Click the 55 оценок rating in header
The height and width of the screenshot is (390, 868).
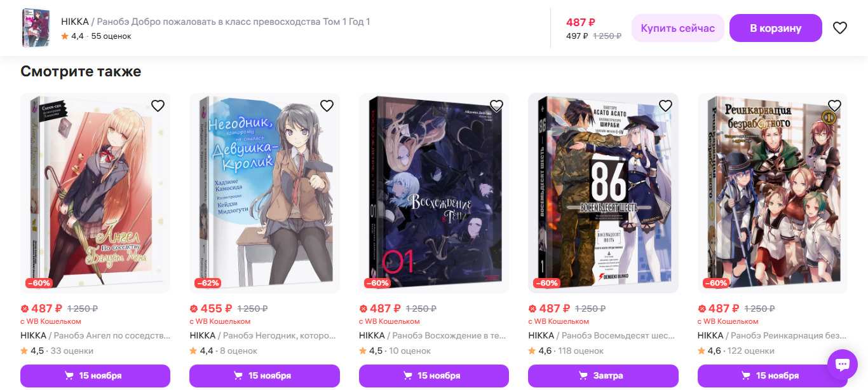(x=111, y=36)
